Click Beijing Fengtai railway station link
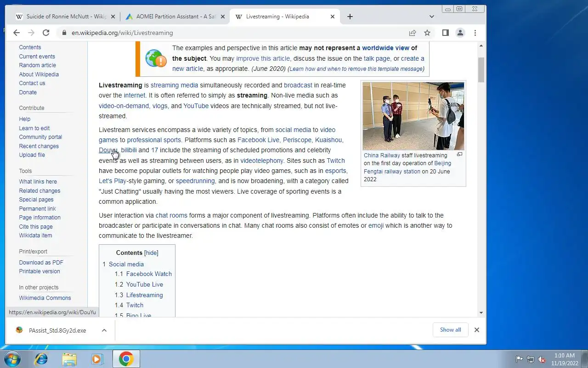 (407, 167)
